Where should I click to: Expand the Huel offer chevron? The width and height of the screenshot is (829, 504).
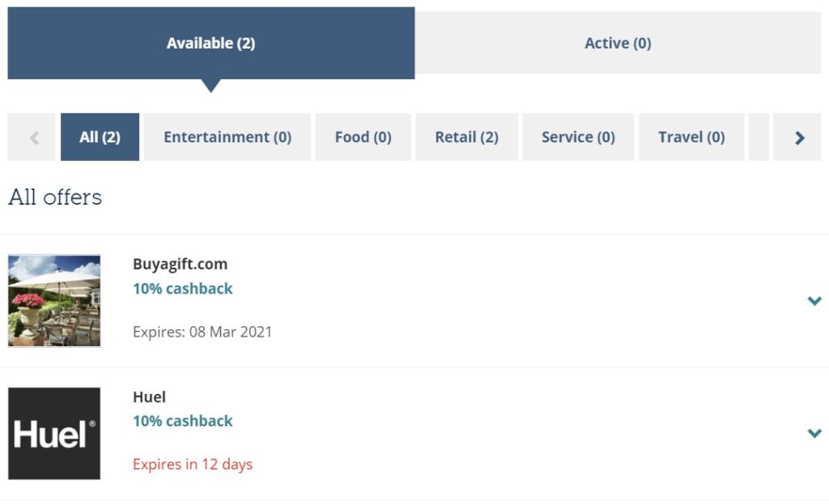[x=814, y=433]
